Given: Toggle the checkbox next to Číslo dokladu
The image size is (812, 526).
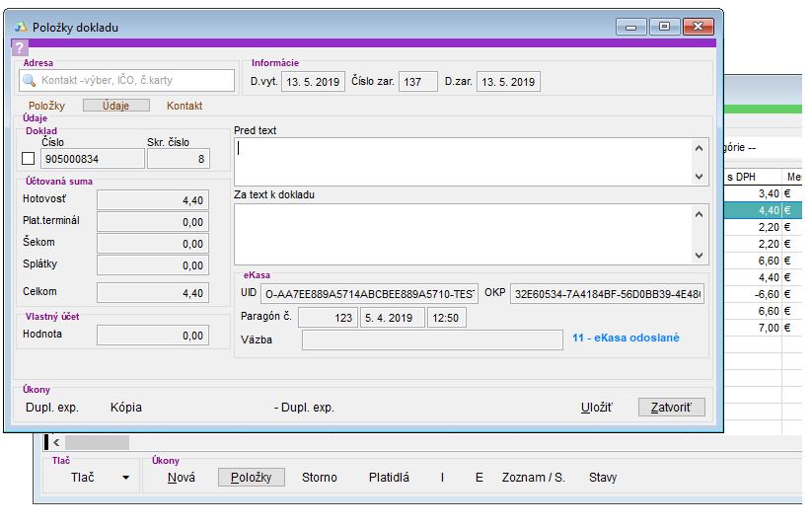Looking at the screenshot, I should [x=28, y=159].
